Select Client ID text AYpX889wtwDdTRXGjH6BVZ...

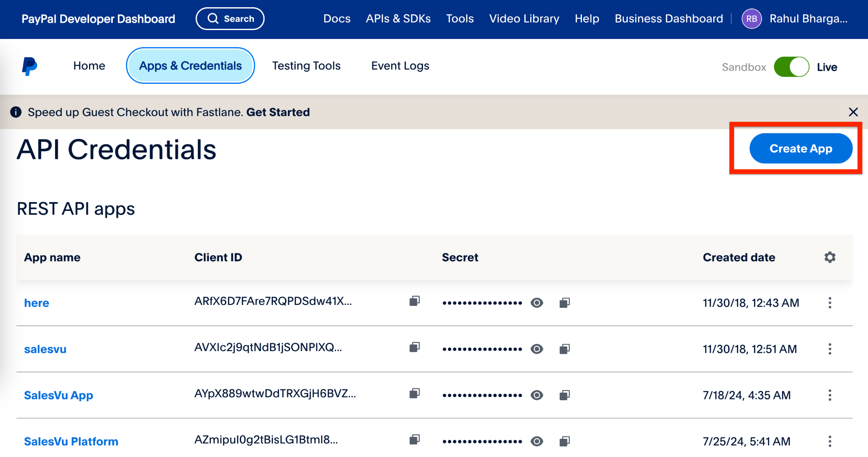point(275,393)
